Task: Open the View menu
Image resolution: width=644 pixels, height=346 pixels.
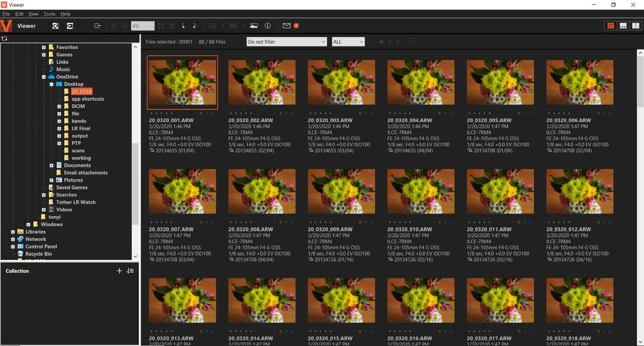Action: coord(33,14)
